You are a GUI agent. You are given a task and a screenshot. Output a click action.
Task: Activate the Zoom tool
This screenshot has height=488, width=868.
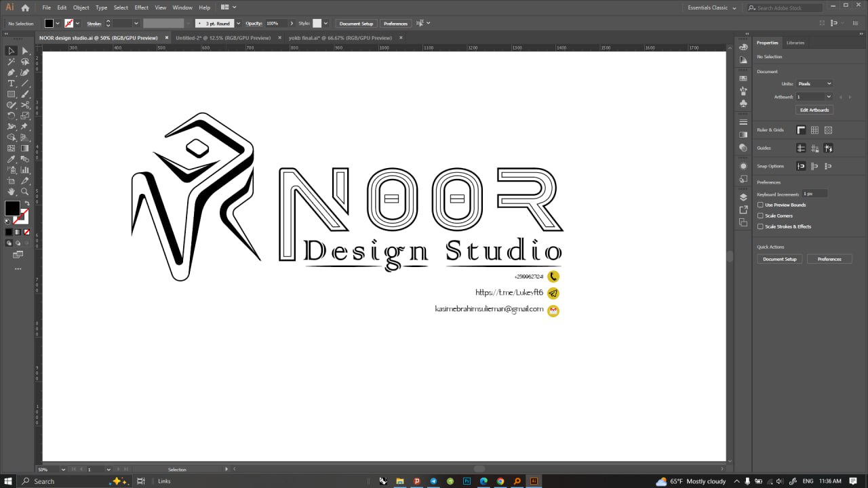[25, 192]
